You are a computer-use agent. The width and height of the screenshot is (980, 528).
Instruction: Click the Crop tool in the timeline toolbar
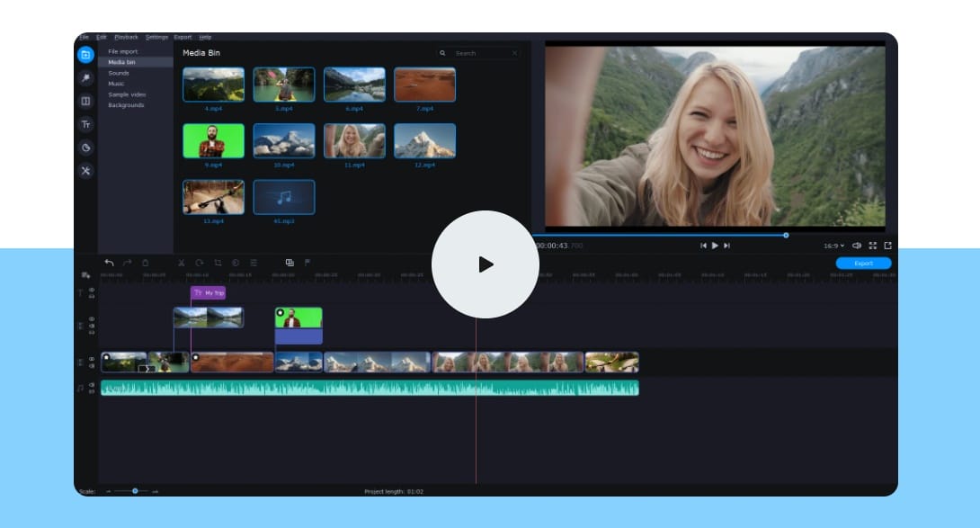click(218, 263)
